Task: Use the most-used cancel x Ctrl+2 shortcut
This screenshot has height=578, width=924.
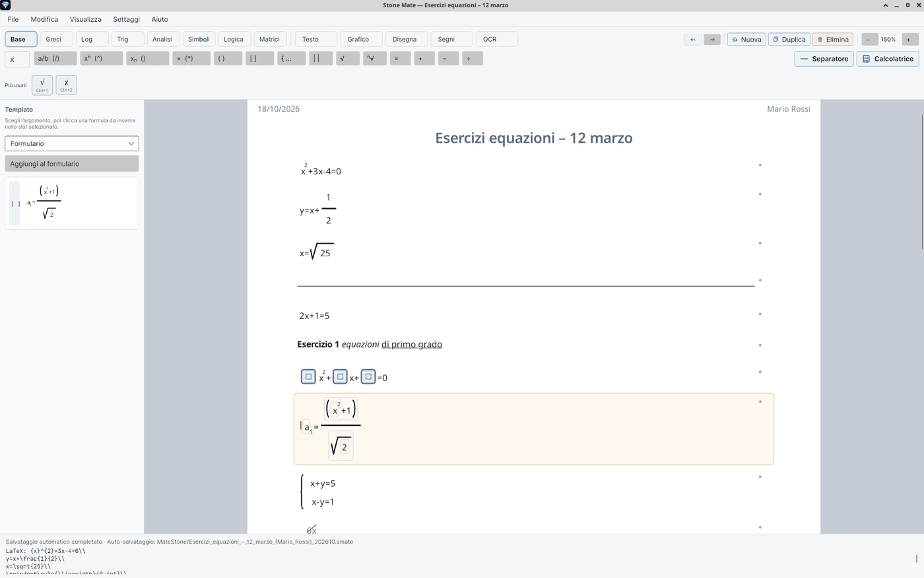Action: click(x=66, y=85)
